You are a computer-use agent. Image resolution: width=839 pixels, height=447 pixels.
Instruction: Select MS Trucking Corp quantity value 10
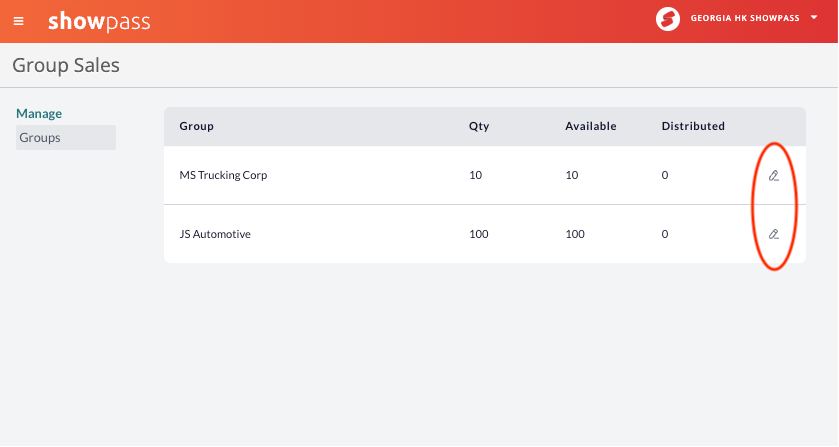pyautogui.click(x=475, y=175)
